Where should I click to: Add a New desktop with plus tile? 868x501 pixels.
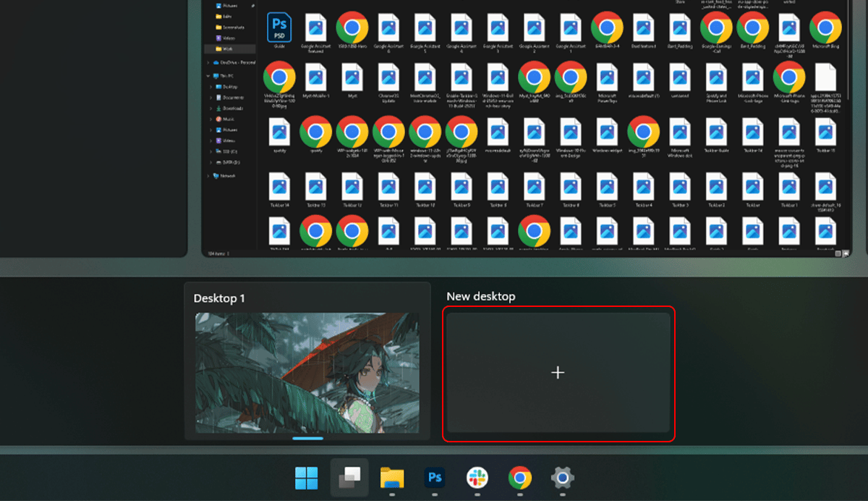click(x=558, y=373)
